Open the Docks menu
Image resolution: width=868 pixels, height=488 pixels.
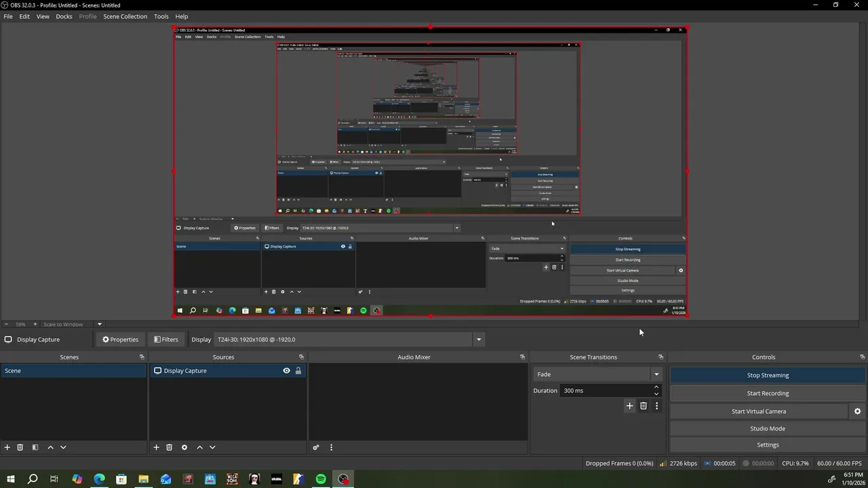64,16
